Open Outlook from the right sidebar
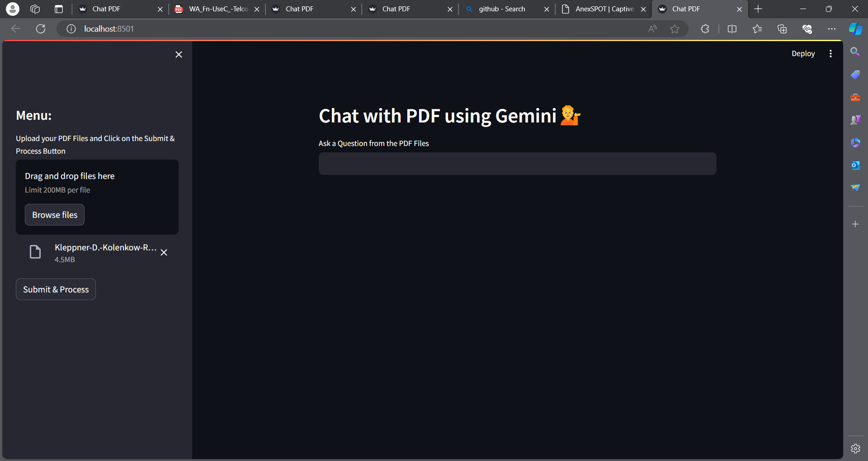The image size is (868, 461). [855, 165]
